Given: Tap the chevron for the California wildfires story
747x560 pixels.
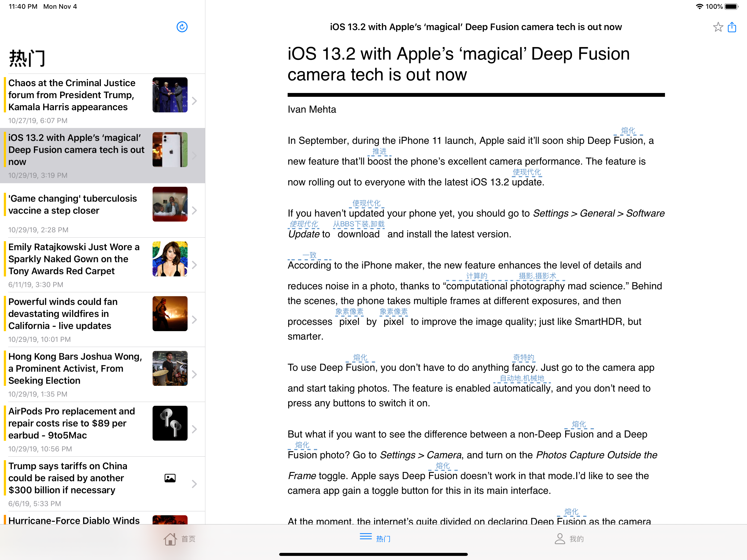Looking at the screenshot, I should 194,320.
